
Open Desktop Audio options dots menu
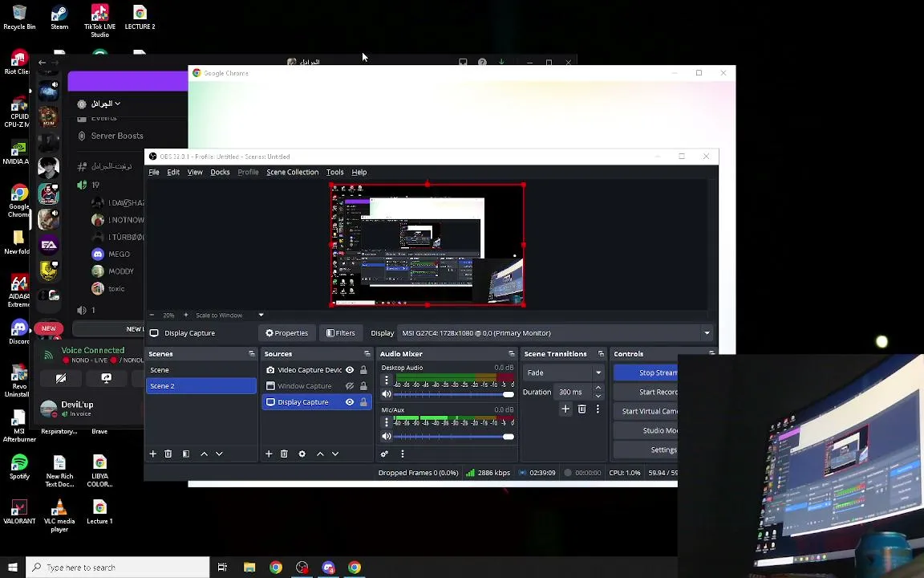click(x=387, y=381)
